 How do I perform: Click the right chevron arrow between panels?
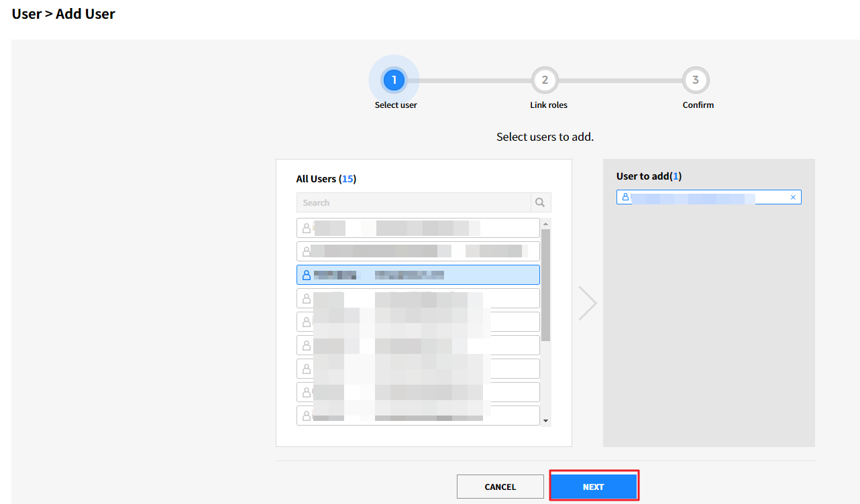tap(588, 303)
